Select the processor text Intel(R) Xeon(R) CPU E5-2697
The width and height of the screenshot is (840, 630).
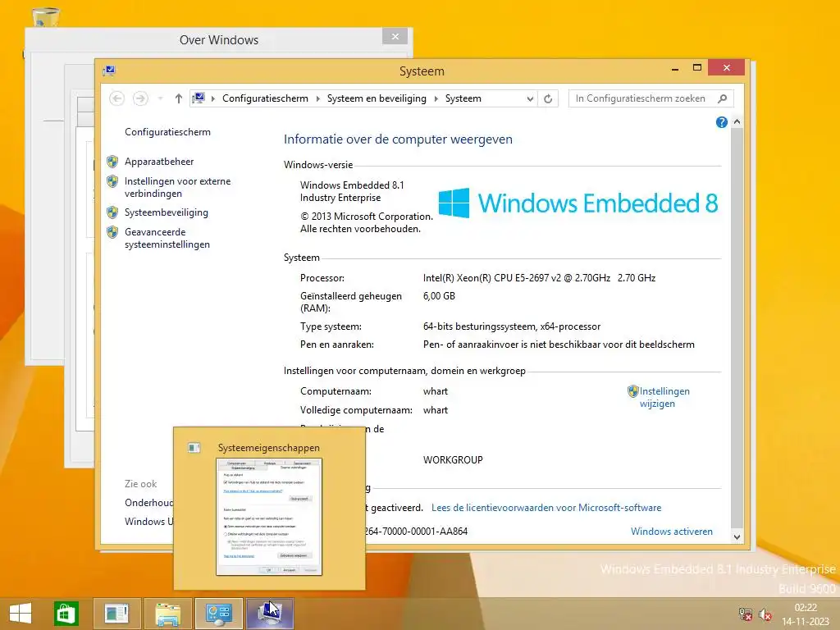(x=539, y=278)
